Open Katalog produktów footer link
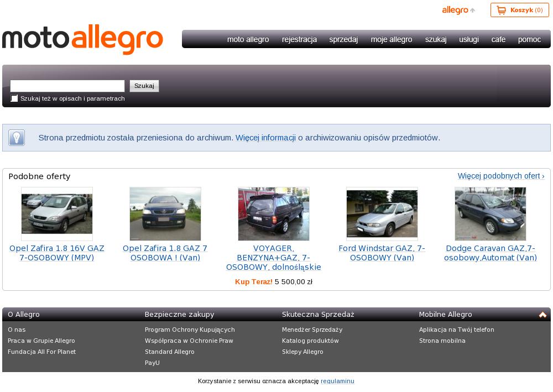 click(x=310, y=341)
